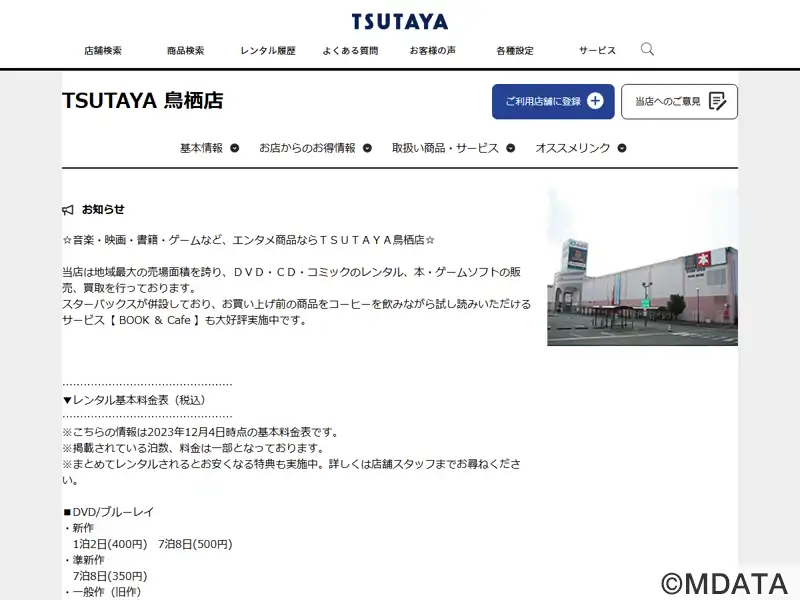The width and height of the screenshot is (800, 600).
Task: Register store via ご利用店舗に登録 button
Action: (553, 102)
